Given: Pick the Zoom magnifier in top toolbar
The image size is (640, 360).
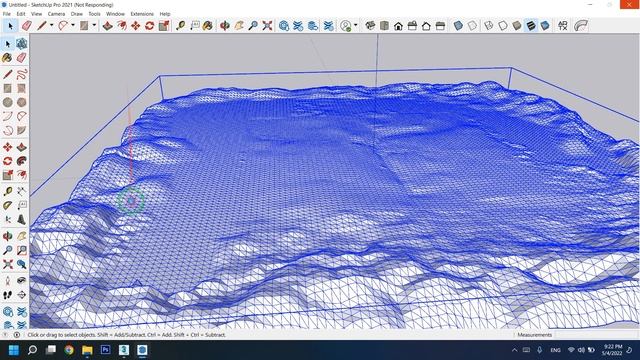Looking at the screenshot, I should tap(253, 26).
